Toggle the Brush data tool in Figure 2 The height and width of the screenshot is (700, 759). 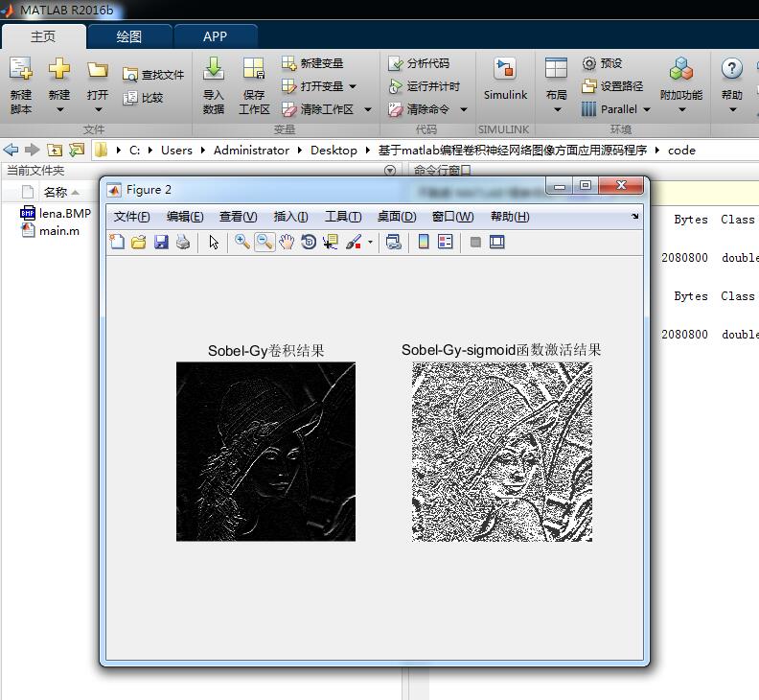tap(354, 242)
